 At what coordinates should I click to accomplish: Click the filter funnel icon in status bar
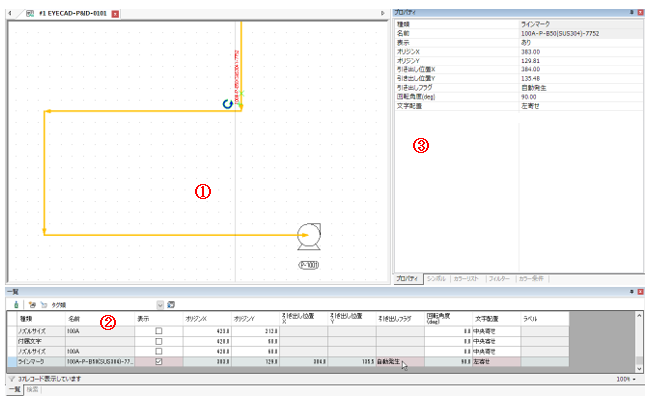[x=12, y=379]
